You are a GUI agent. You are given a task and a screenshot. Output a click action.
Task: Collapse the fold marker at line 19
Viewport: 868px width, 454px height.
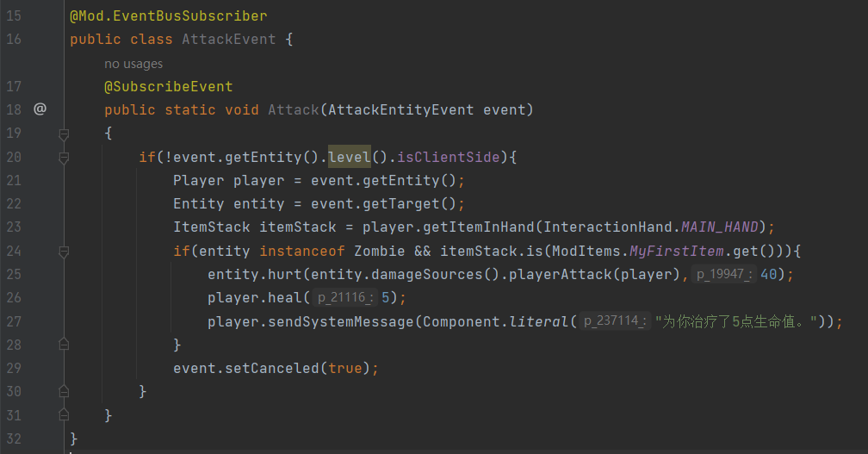pos(64,134)
